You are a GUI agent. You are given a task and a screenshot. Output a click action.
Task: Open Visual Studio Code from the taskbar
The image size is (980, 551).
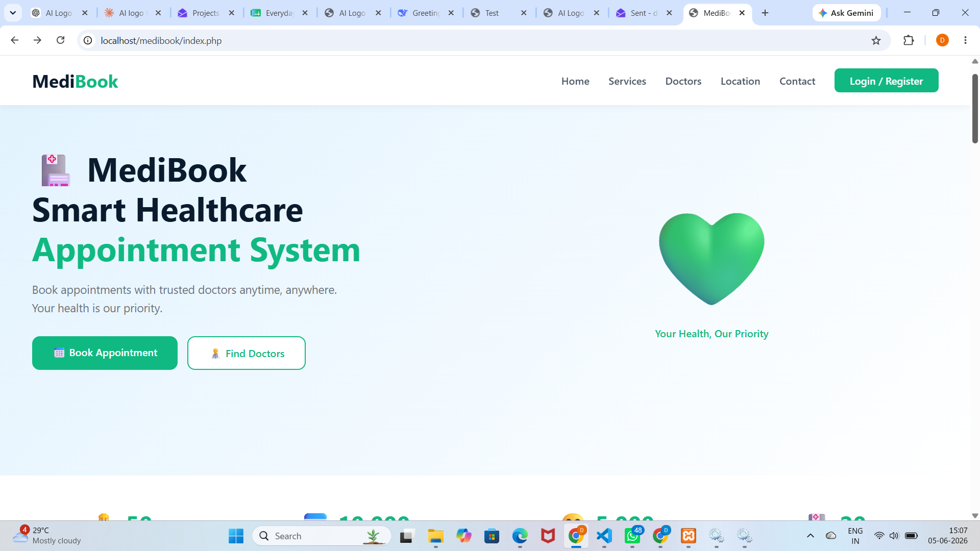point(604,536)
